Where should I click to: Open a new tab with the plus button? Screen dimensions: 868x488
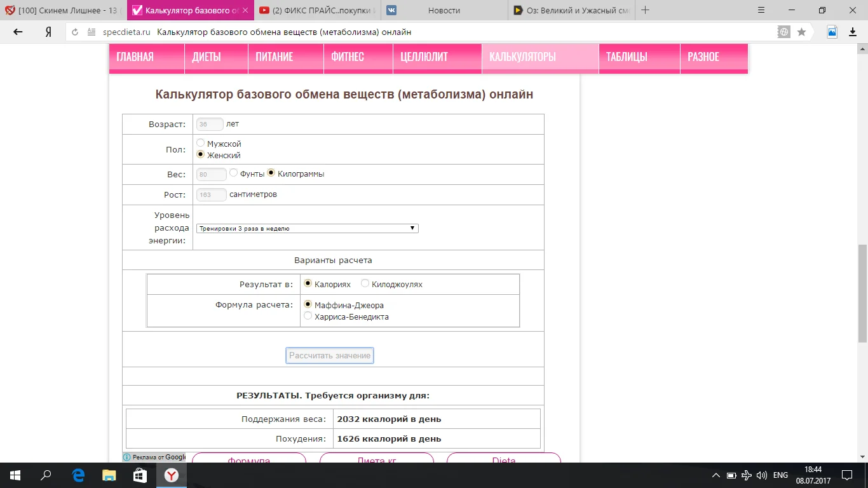pos(646,10)
